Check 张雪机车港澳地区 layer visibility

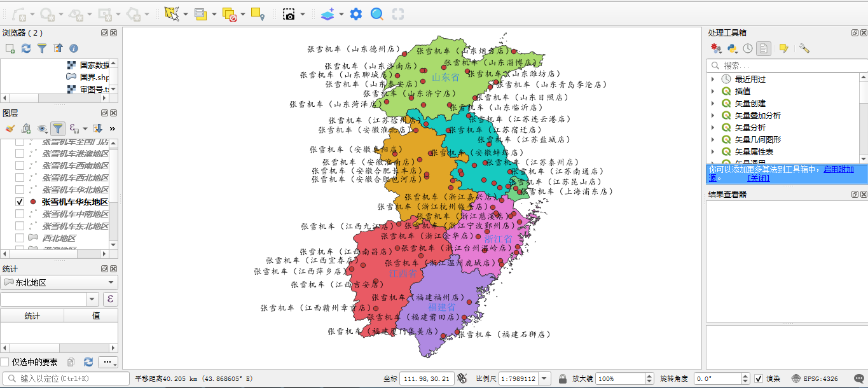pyautogui.click(x=20, y=153)
